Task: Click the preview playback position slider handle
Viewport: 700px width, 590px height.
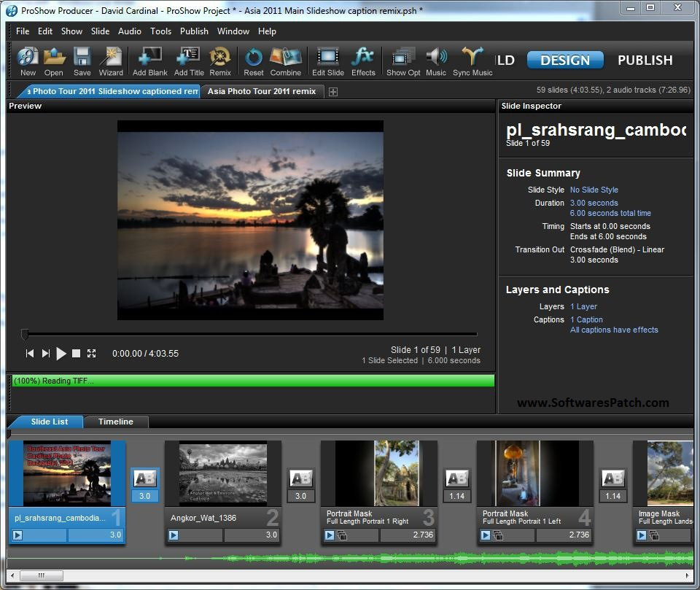Action: tap(25, 335)
